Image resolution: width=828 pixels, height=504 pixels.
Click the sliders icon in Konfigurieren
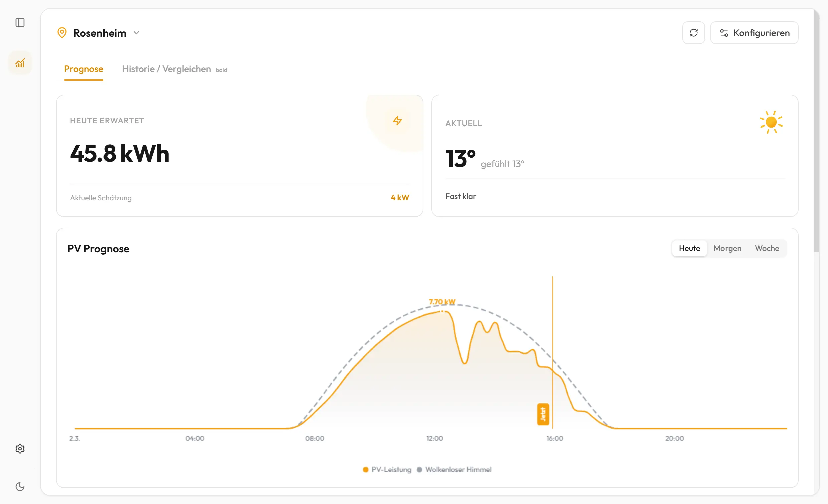[x=724, y=33]
